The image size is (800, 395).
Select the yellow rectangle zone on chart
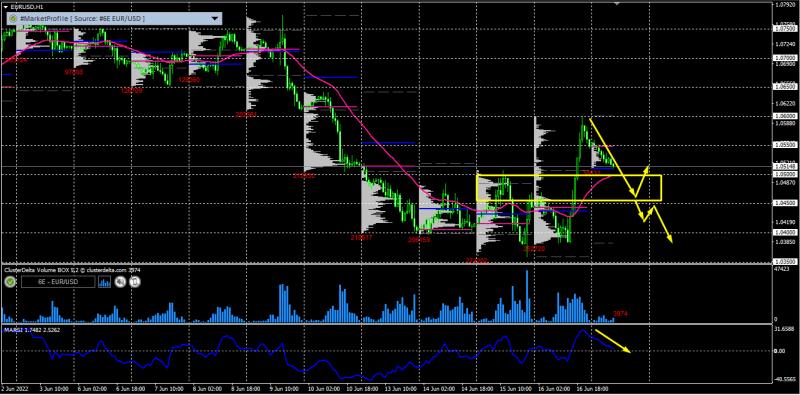(x=569, y=188)
